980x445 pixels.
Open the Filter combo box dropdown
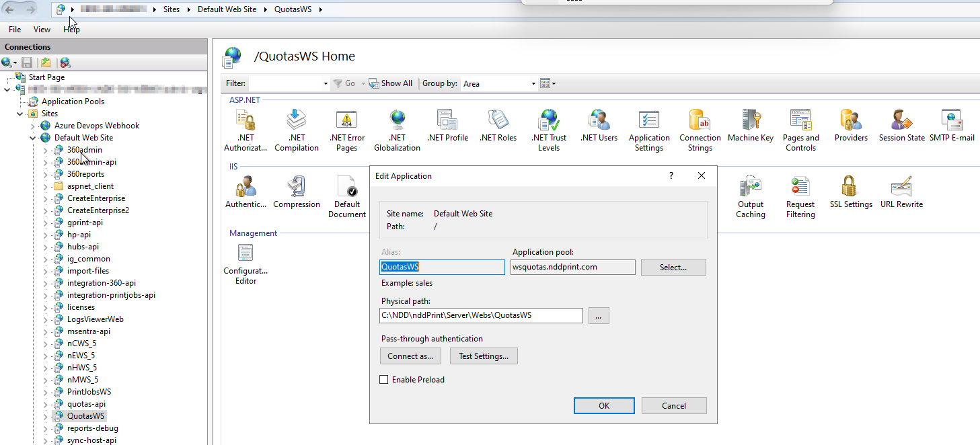326,83
